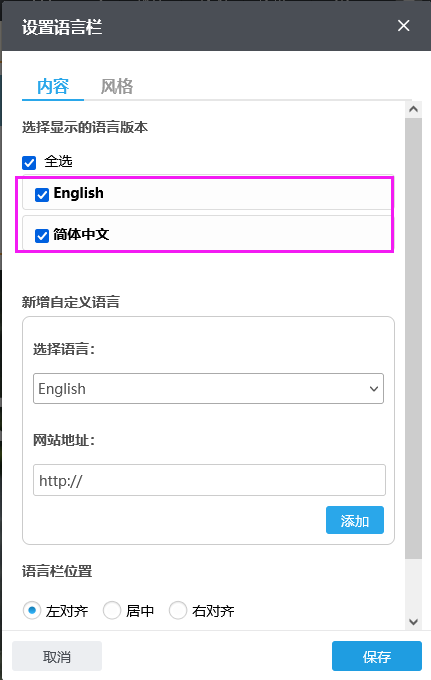Click the scrollbar down arrow
This screenshot has height=680, width=431.
click(x=413, y=622)
